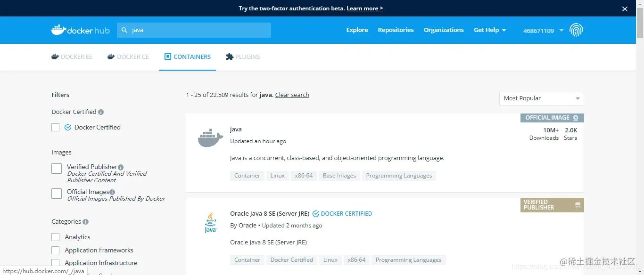Open the java official image title
Image resolution: width=644 pixels, height=275 pixels.
(236, 129)
